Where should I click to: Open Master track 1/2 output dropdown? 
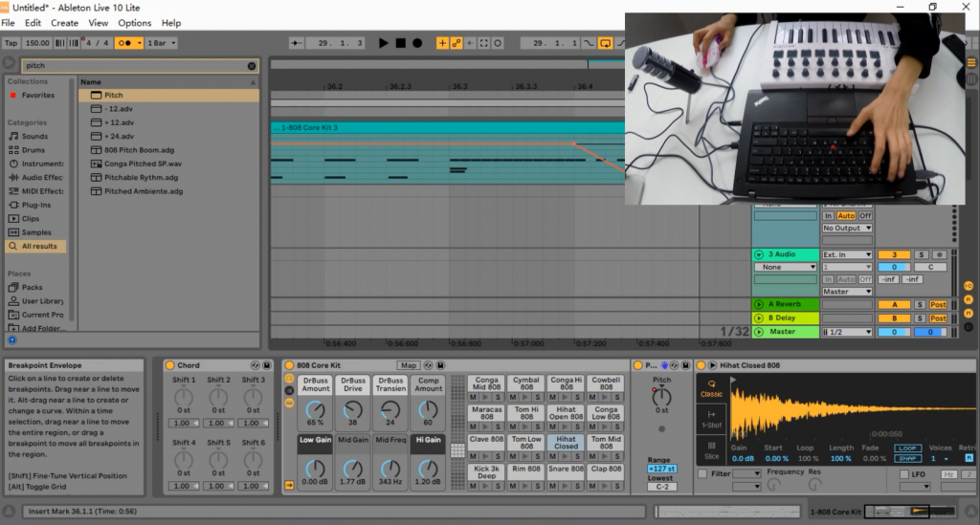(x=847, y=332)
